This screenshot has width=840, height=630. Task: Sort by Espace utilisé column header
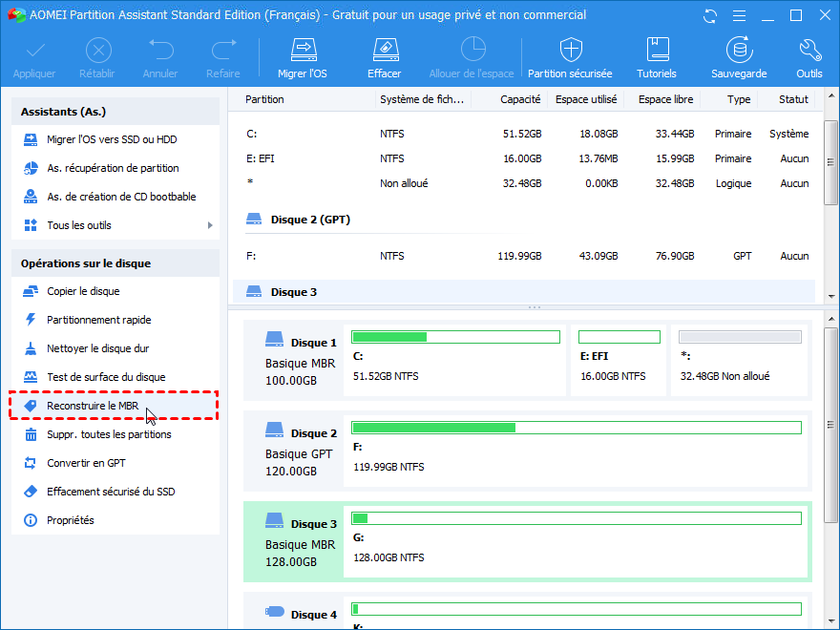point(585,99)
